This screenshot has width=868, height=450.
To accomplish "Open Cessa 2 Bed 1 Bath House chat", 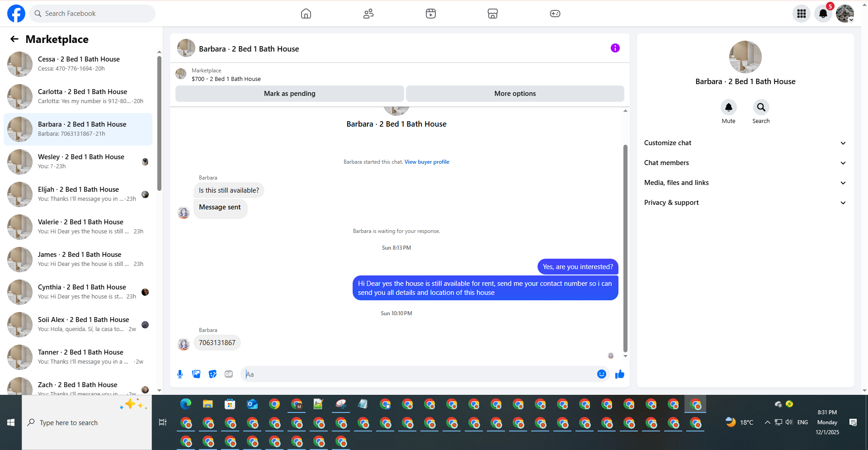I will (78, 64).
